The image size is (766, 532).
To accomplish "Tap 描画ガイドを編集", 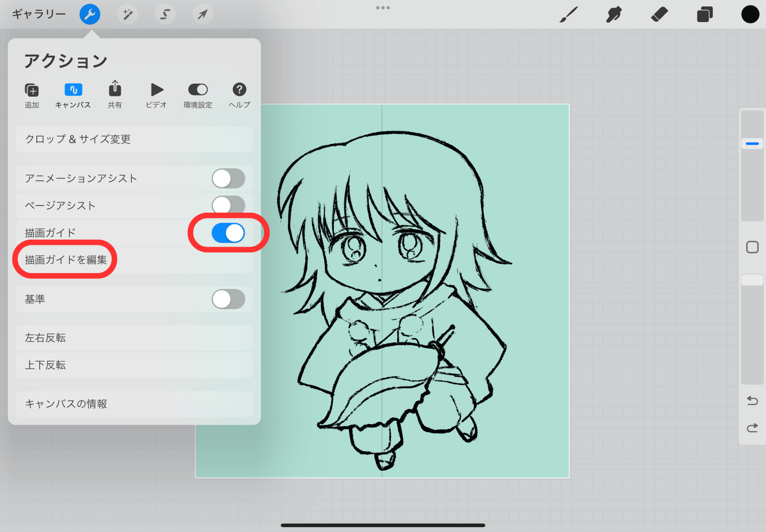I will 66,260.
